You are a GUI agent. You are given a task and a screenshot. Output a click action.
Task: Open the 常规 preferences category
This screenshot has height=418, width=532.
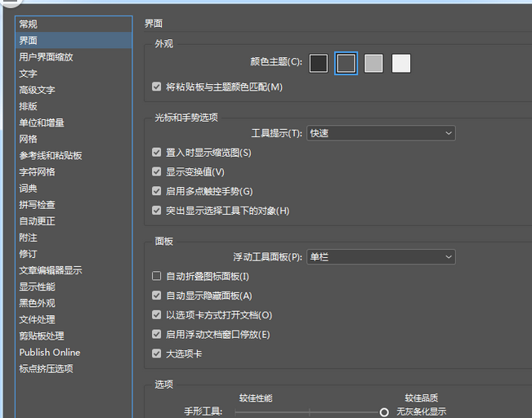[29, 24]
